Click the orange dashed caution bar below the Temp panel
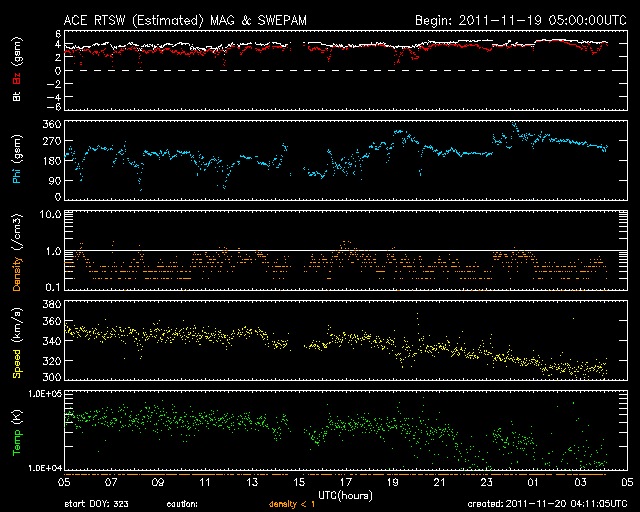Image resolution: width=640 pixels, height=512 pixels. (335, 474)
